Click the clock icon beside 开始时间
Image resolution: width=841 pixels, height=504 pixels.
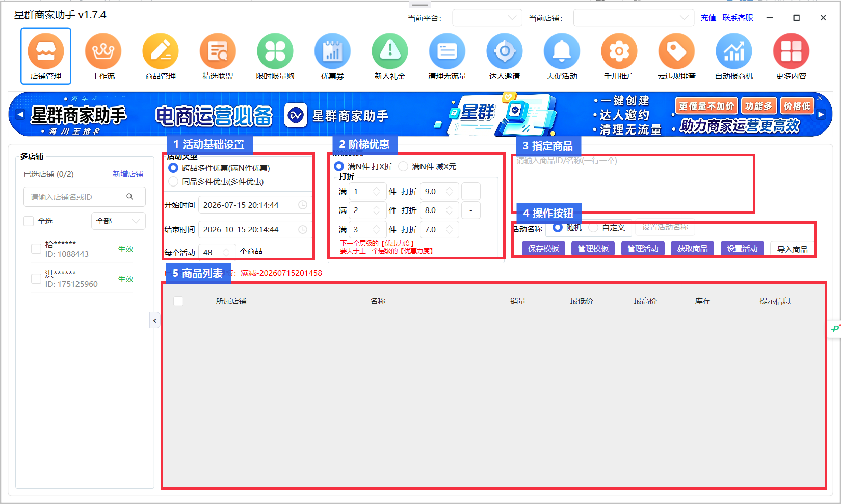[302, 205]
